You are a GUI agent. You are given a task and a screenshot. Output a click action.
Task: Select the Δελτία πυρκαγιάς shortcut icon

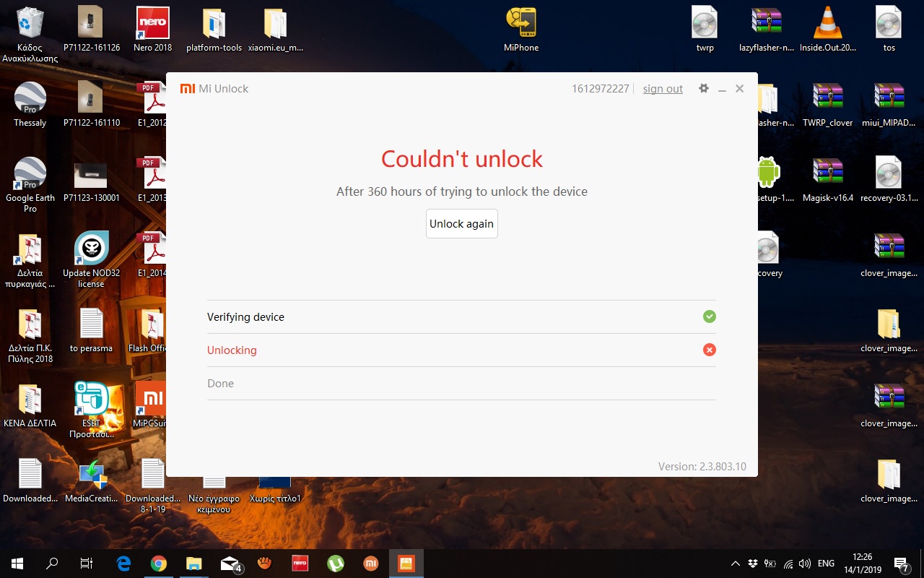[30, 261]
